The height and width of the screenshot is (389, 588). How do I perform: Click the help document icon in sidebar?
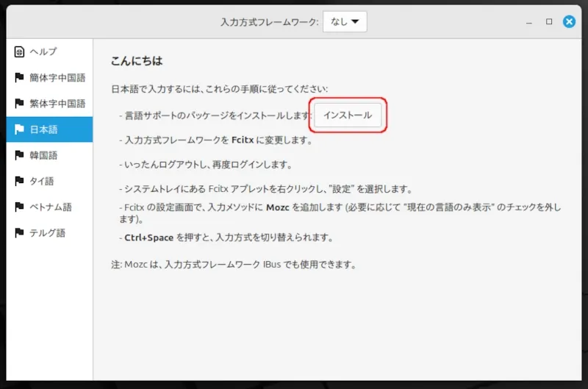click(19, 51)
